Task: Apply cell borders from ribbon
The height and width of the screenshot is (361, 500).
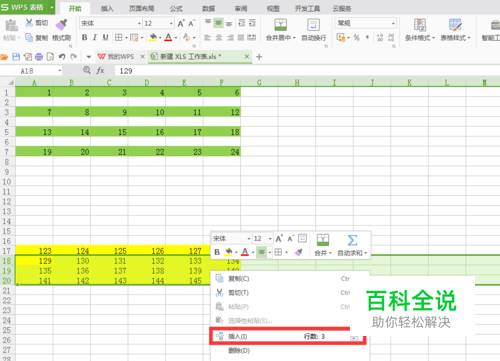Action: (x=118, y=38)
